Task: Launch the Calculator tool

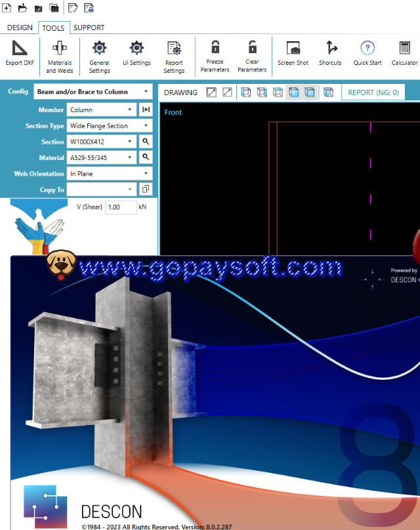Action: (x=404, y=53)
